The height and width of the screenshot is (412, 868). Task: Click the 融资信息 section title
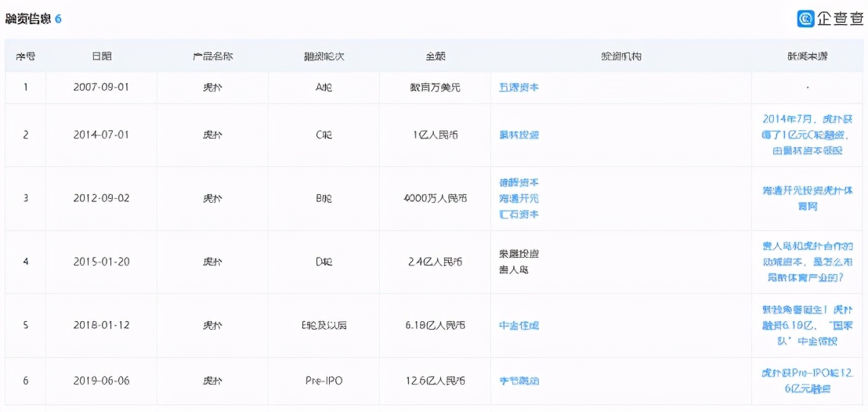click(x=28, y=19)
